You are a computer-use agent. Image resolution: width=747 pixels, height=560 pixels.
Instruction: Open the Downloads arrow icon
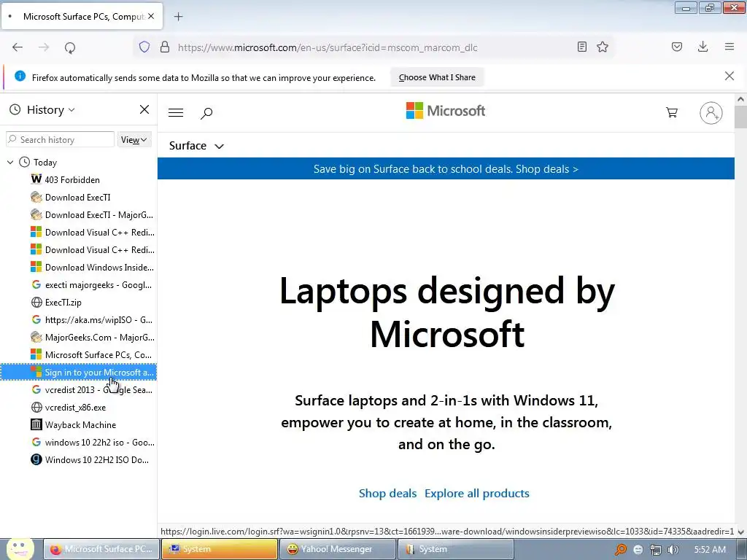(703, 47)
